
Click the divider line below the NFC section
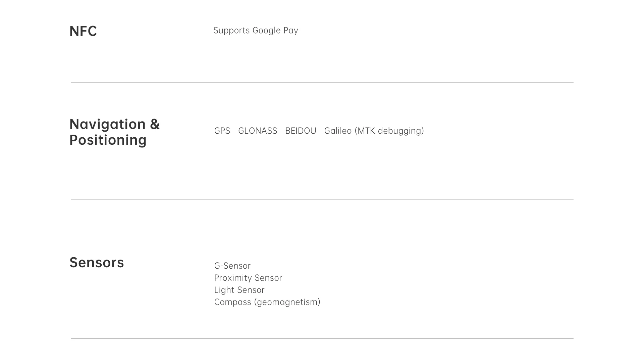click(322, 82)
